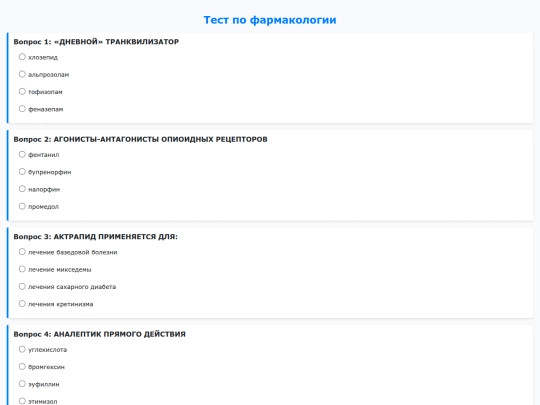Pick the эуфиллин answer option
Viewport: 540px width, 405px height.
22,384
